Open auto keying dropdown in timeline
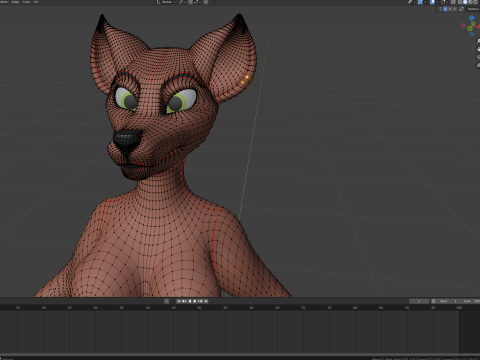 pos(172,301)
